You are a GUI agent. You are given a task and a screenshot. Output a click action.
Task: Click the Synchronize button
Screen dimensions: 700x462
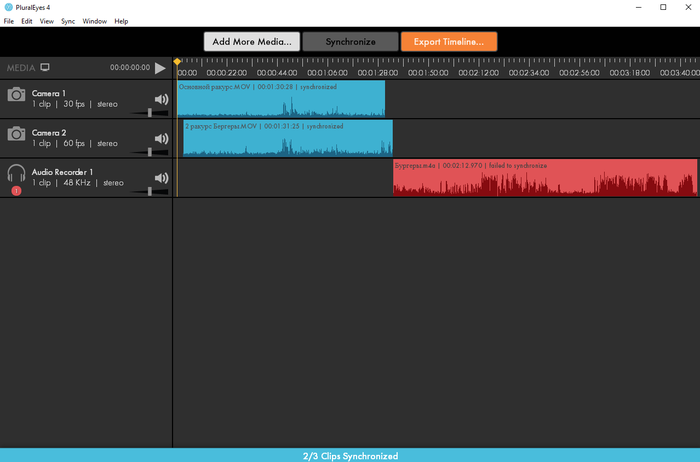(x=350, y=42)
